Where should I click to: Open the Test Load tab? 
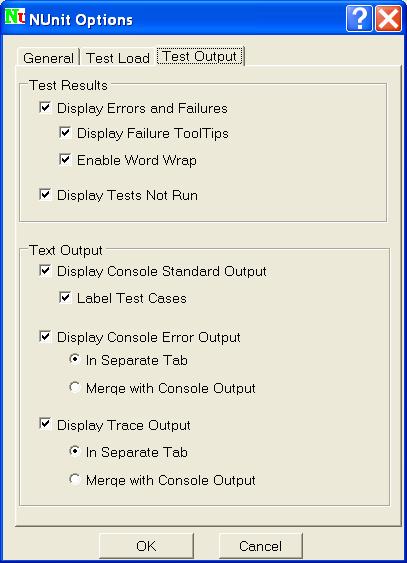tap(118, 58)
